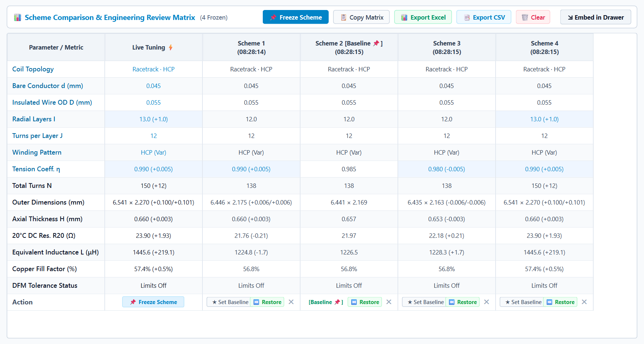Export the matrix to Excel

(x=423, y=17)
